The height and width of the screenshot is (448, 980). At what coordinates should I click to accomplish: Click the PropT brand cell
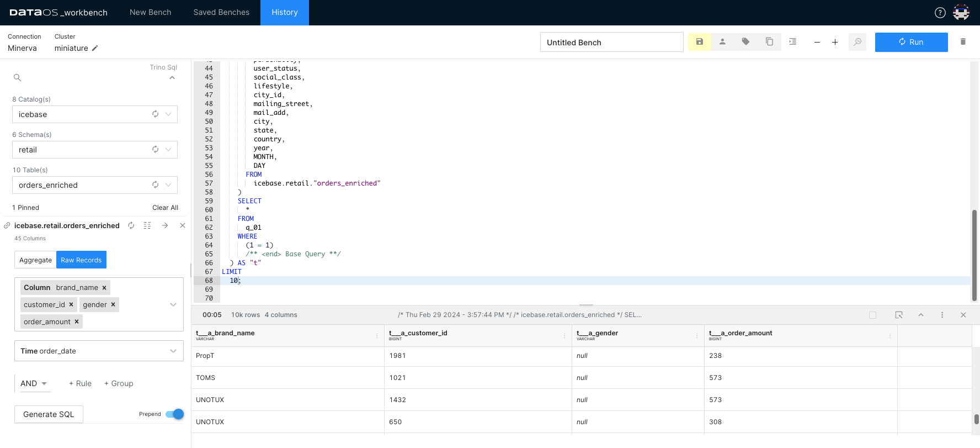(287, 356)
